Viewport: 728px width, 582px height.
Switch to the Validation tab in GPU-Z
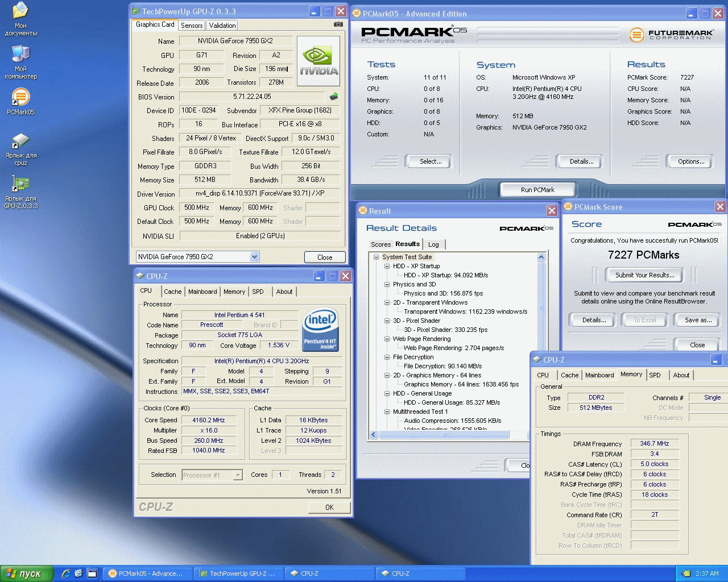tap(222, 26)
